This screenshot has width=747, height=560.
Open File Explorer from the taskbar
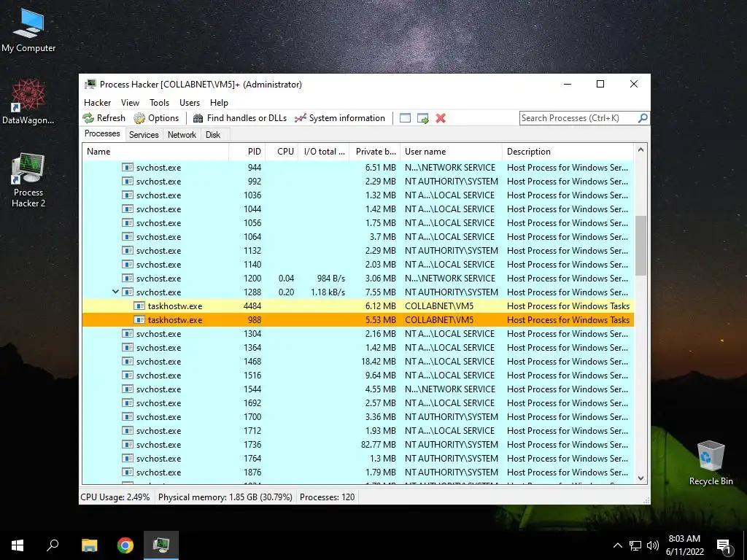click(89, 545)
